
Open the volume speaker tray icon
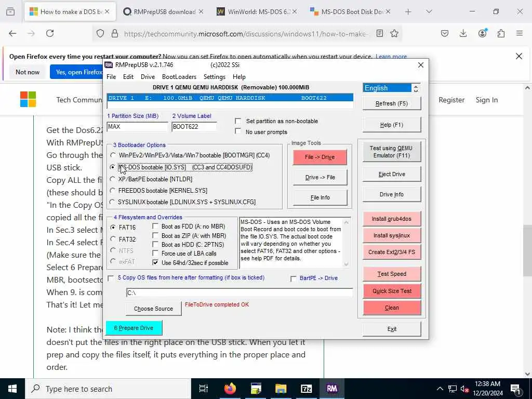(465, 389)
